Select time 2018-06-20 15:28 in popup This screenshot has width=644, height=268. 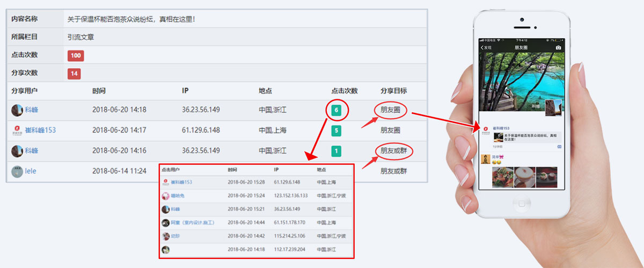coord(245,182)
